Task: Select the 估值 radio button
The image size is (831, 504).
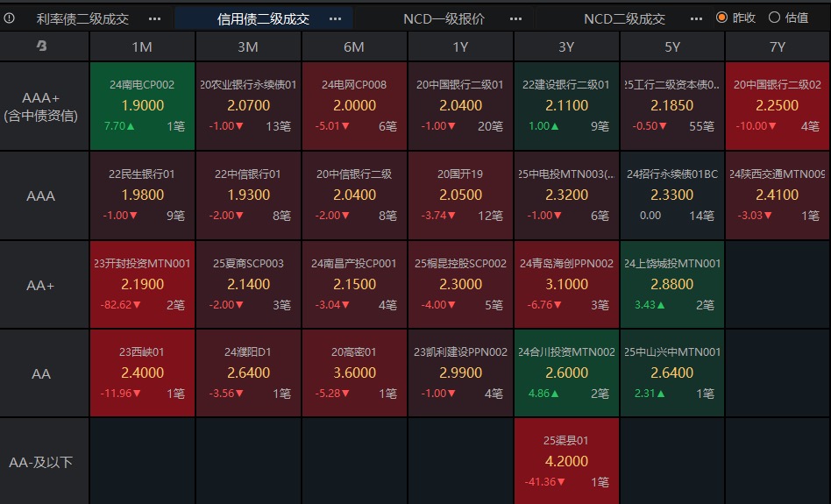Action: [774, 18]
